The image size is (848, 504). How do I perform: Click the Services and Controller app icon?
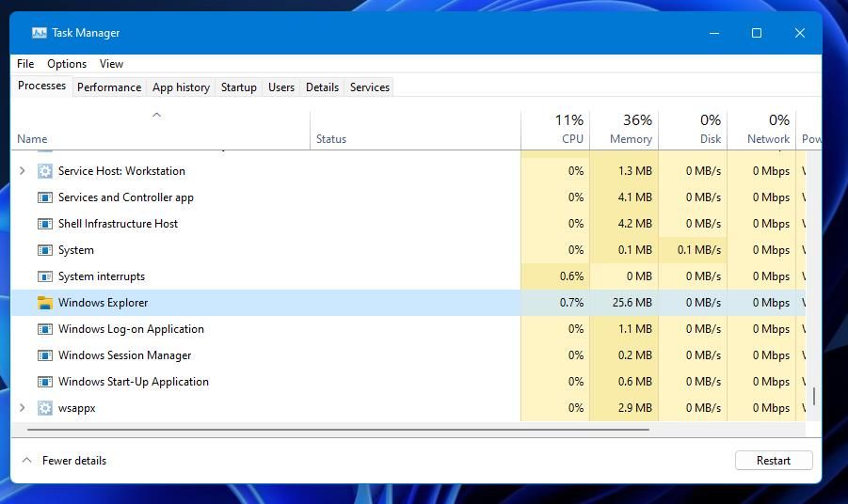coord(45,197)
